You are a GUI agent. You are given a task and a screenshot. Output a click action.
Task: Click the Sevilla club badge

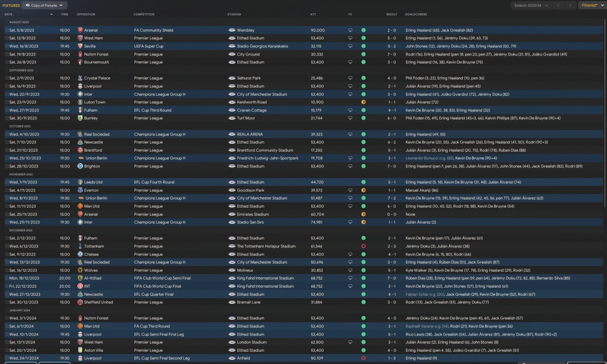tap(80, 46)
